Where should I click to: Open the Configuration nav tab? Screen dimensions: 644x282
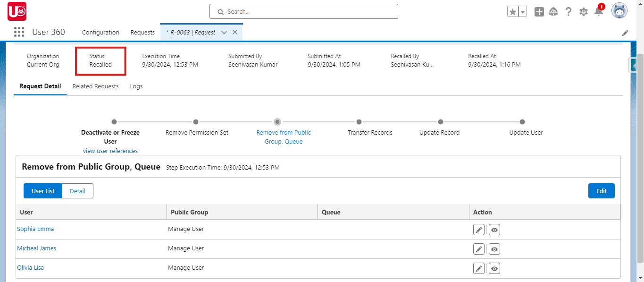point(100,32)
